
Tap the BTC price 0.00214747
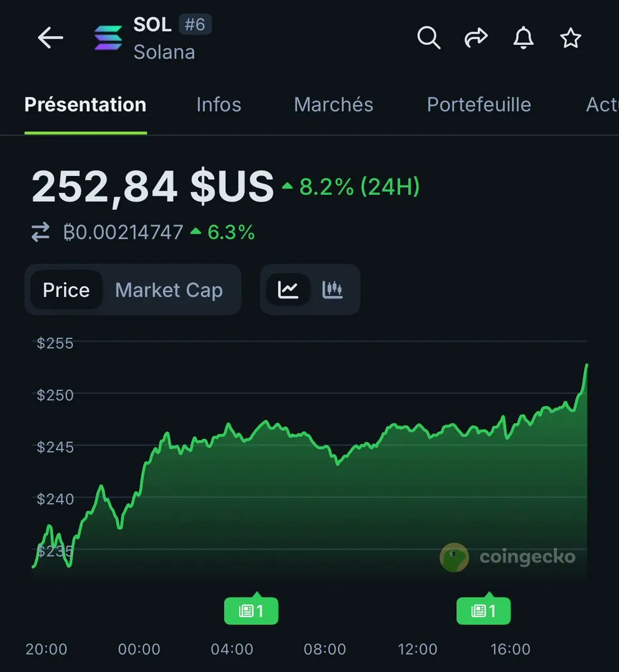point(123,232)
